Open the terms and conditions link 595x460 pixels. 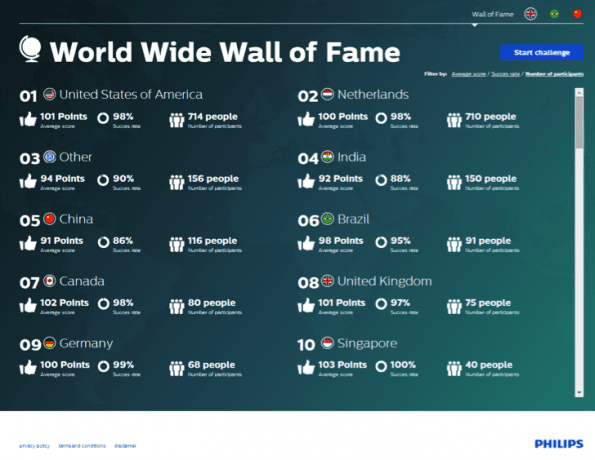82,446
